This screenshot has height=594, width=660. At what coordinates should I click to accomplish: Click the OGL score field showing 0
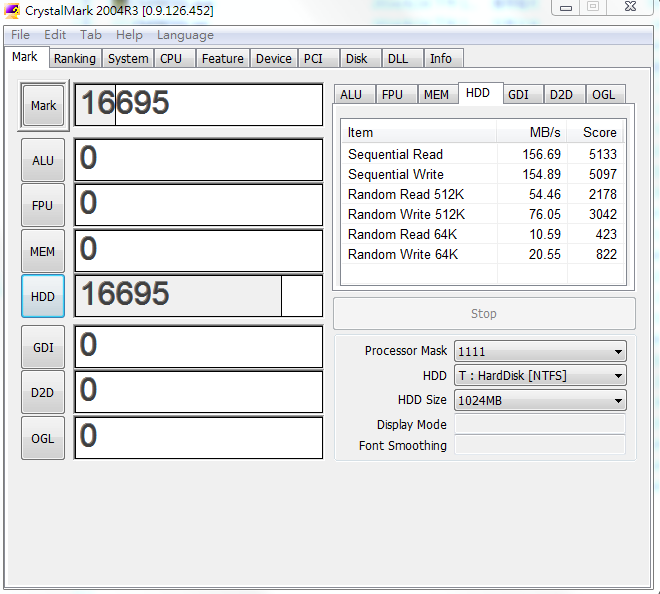(x=199, y=438)
